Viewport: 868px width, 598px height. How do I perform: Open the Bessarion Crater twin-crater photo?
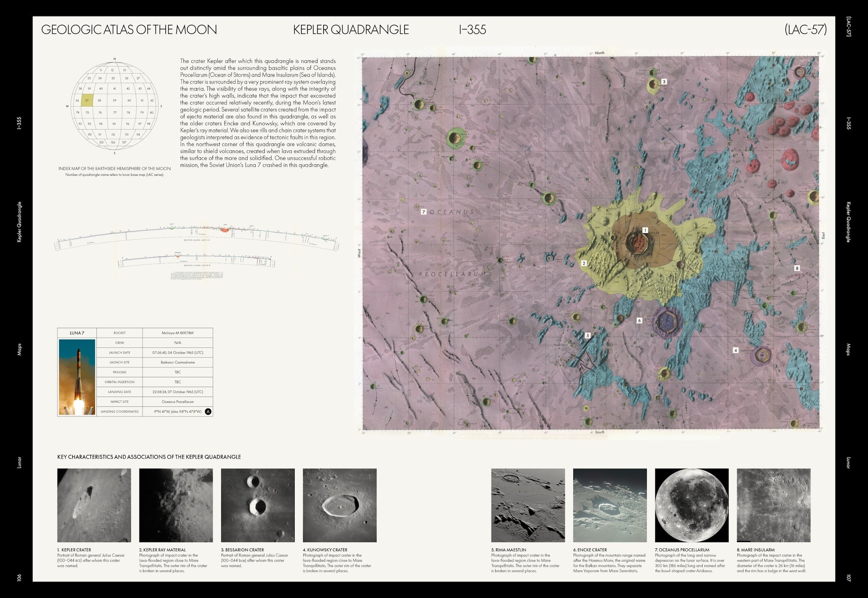258,505
